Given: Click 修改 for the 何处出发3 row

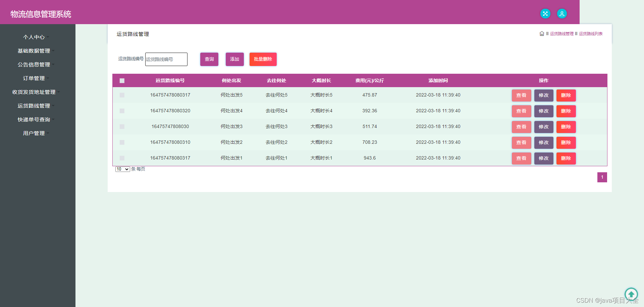Looking at the screenshot, I should click(x=544, y=127).
